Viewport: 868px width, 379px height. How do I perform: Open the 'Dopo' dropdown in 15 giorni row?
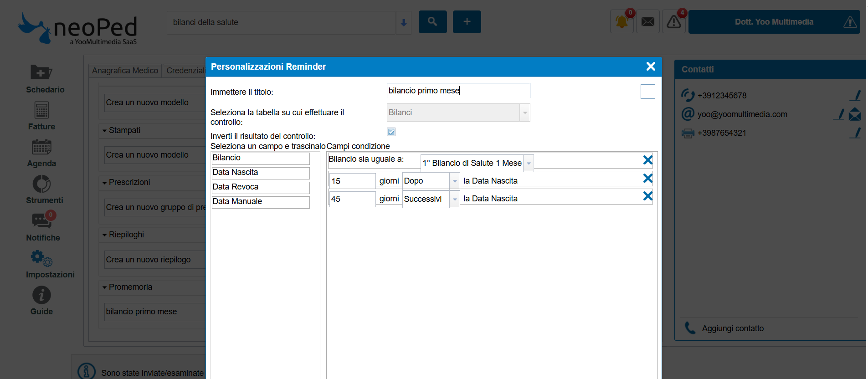coord(455,181)
